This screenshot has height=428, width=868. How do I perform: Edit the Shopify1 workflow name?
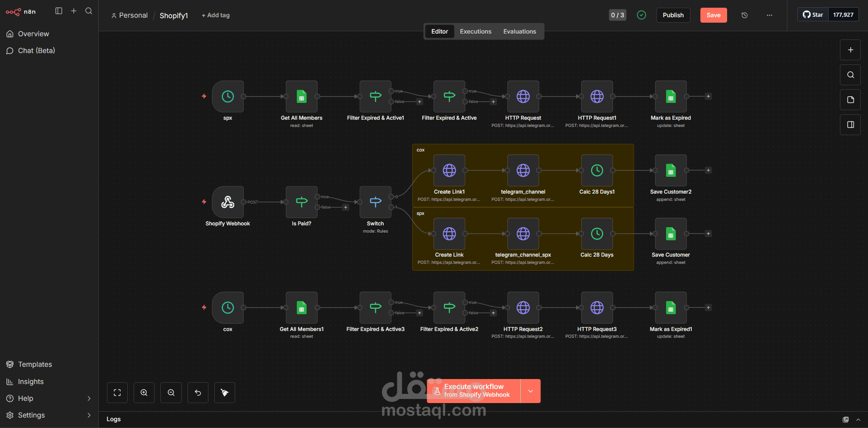[x=174, y=15]
